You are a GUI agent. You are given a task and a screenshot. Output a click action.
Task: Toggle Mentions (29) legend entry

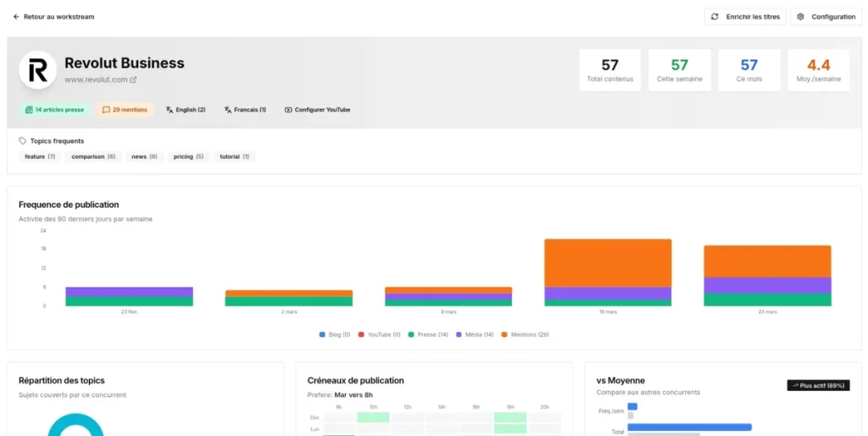point(526,334)
